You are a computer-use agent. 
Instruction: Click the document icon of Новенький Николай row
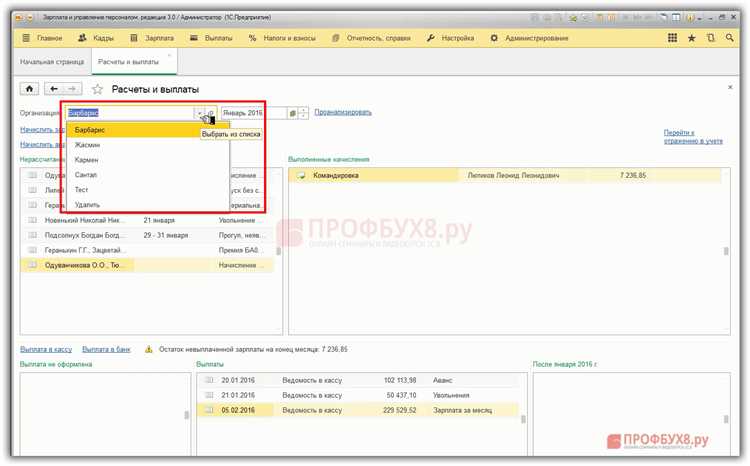tap(33, 220)
